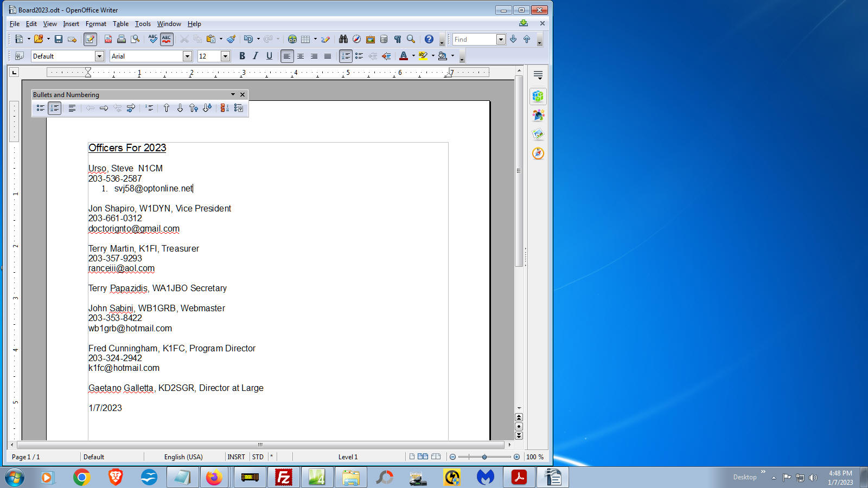Image resolution: width=868 pixels, height=488 pixels.
Task: Click the Font Color red A swatch
Action: pyautogui.click(x=404, y=56)
